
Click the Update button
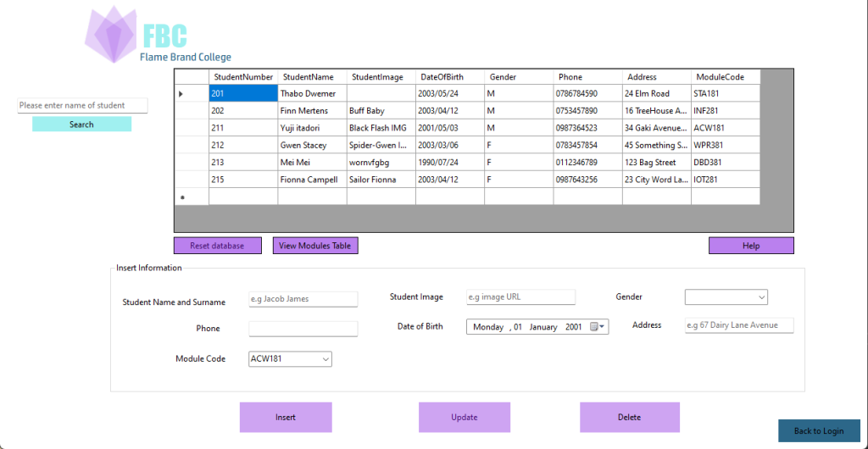point(464,417)
